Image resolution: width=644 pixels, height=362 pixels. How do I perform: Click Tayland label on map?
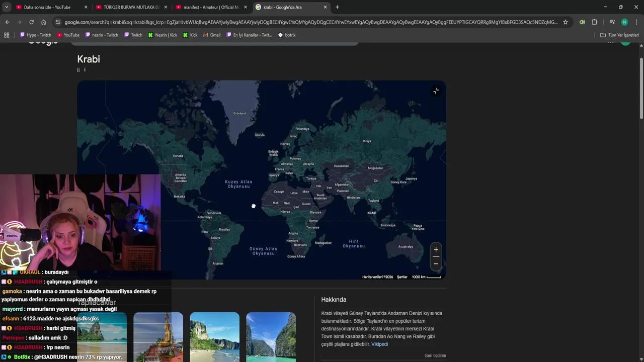tap(373, 201)
